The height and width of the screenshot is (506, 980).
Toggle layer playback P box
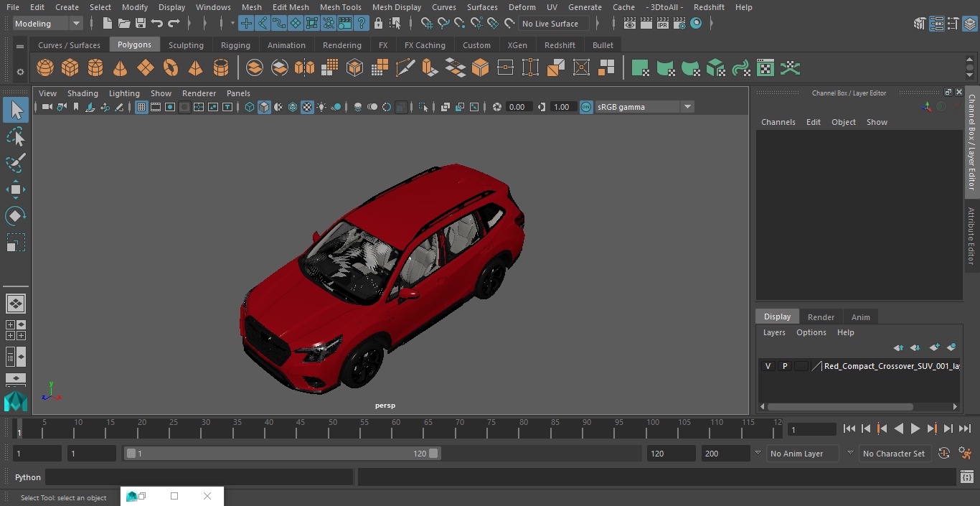[785, 366]
